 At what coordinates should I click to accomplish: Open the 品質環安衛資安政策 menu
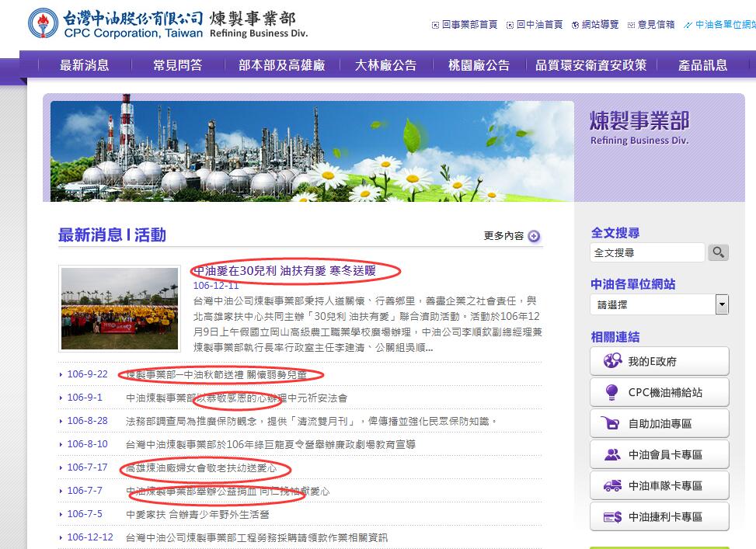point(591,65)
